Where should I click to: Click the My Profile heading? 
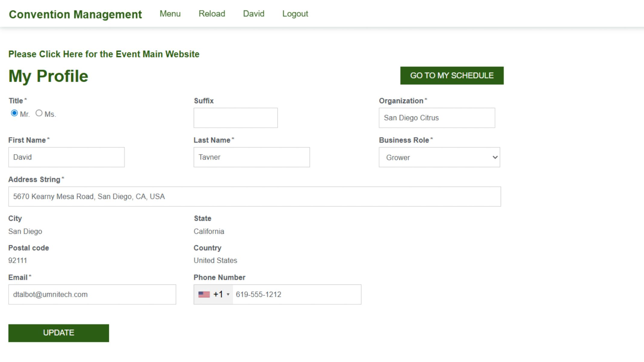point(48,76)
